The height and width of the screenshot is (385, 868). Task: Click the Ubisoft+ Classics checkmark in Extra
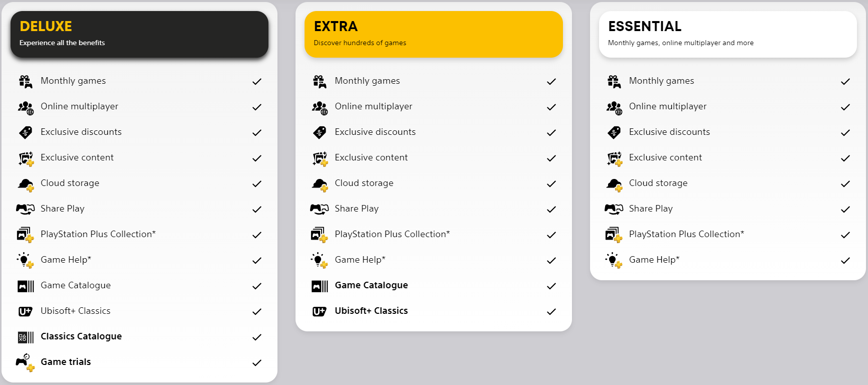click(x=551, y=311)
